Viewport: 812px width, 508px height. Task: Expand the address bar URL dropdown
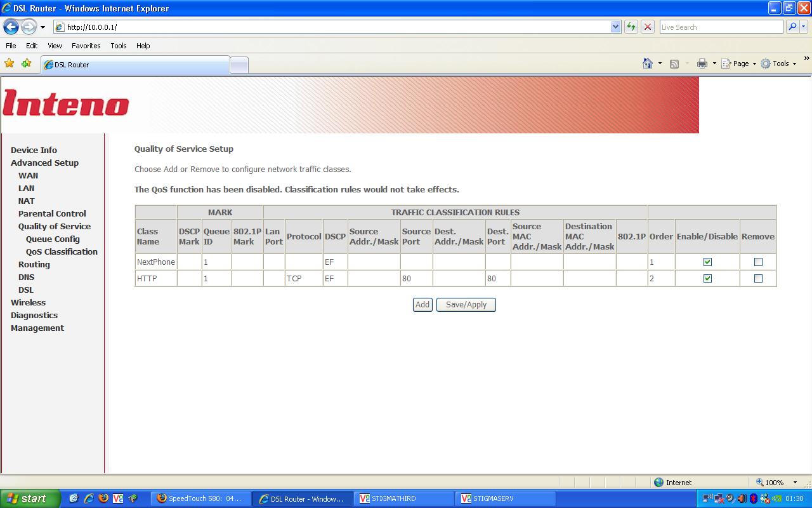click(x=615, y=27)
